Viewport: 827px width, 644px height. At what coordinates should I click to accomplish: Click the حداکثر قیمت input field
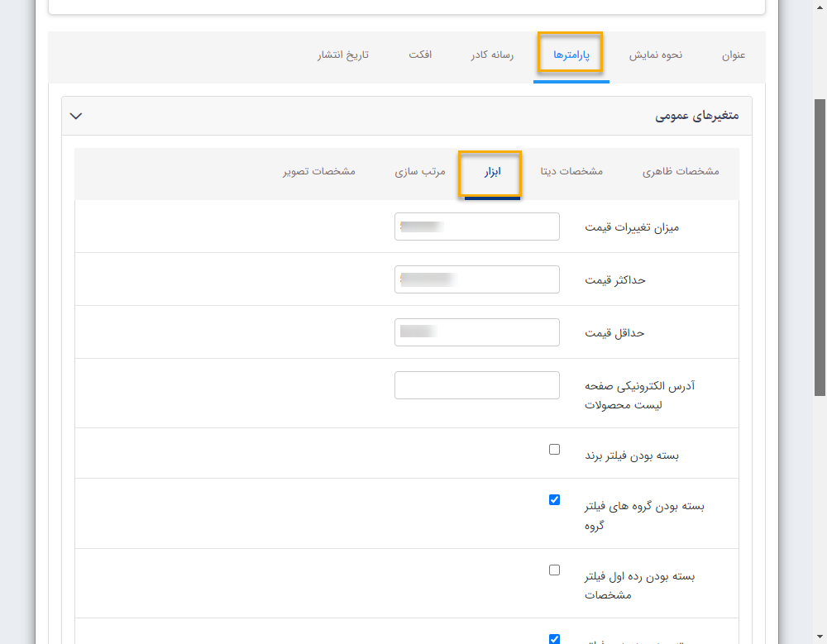(476, 279)
